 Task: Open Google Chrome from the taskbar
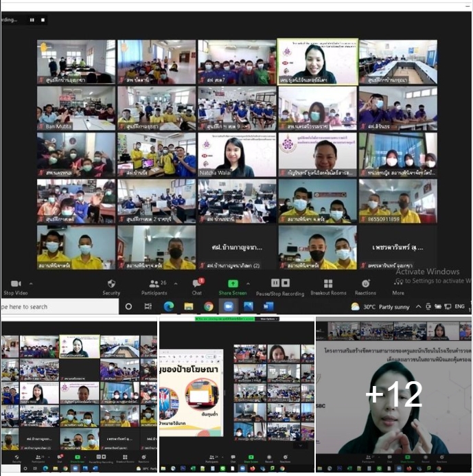tap(209, 306)
